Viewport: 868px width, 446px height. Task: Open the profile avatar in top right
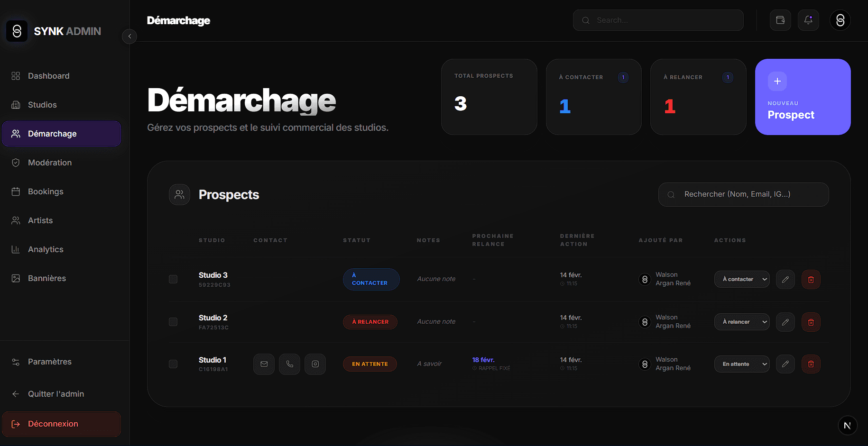click(840, 20)
